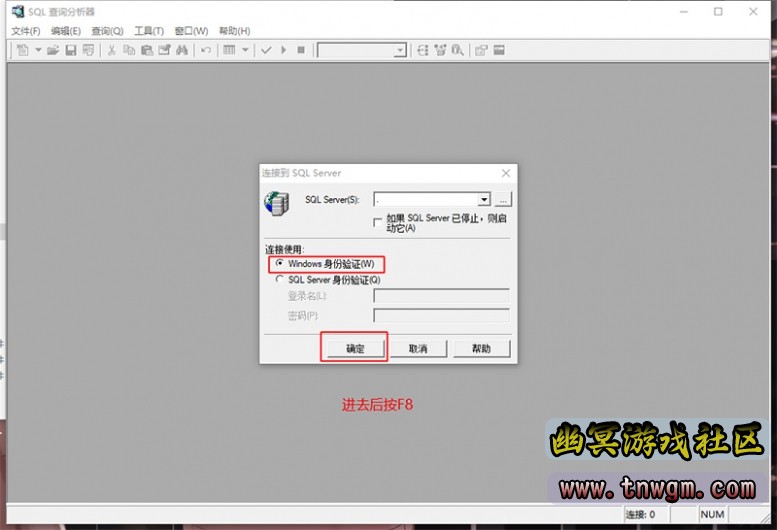The image size is (777, 530).
Task: Click the Object Browser toolbar icon
Action: [440, 50]
